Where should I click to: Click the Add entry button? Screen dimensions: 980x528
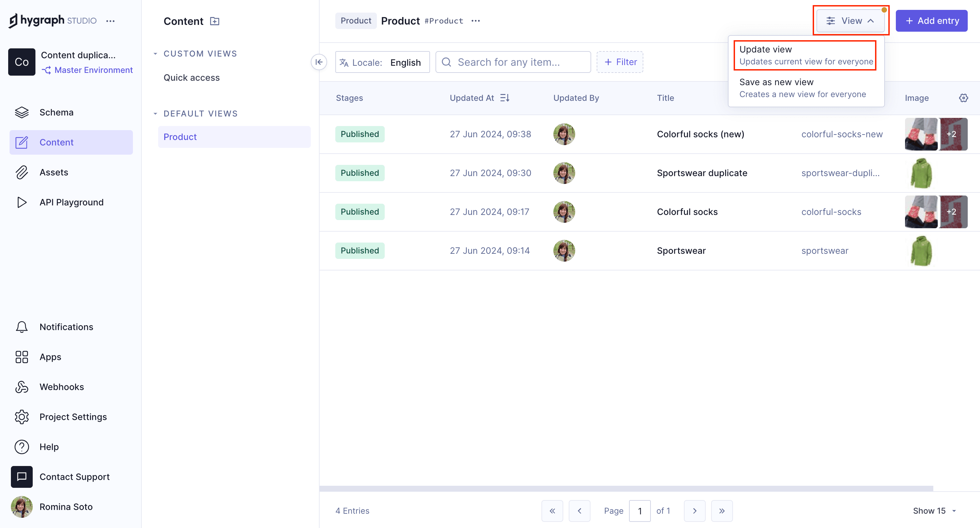(931, 21)
